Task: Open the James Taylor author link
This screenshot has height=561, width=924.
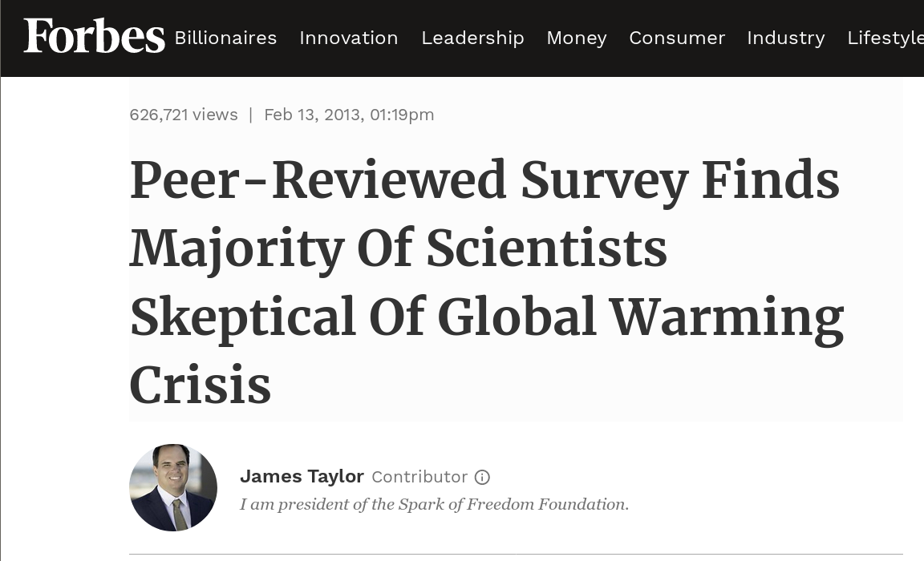Action: click(x=302, y=476)
